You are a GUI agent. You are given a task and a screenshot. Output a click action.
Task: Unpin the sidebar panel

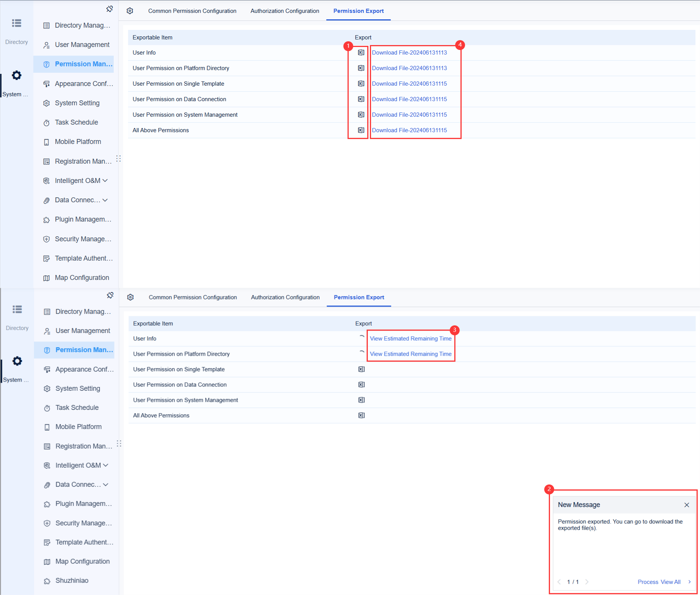[110, 9]
